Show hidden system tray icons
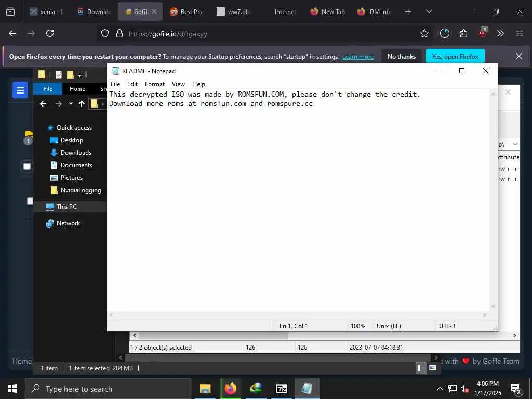This screenshot has height=399, width=532. point(440,389)
